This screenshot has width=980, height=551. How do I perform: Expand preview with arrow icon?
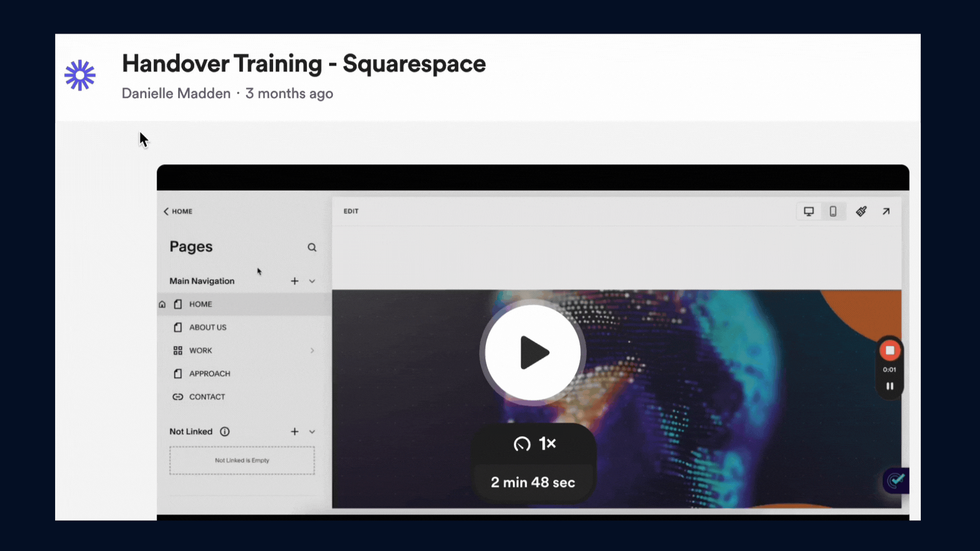(x=886, y=211)
